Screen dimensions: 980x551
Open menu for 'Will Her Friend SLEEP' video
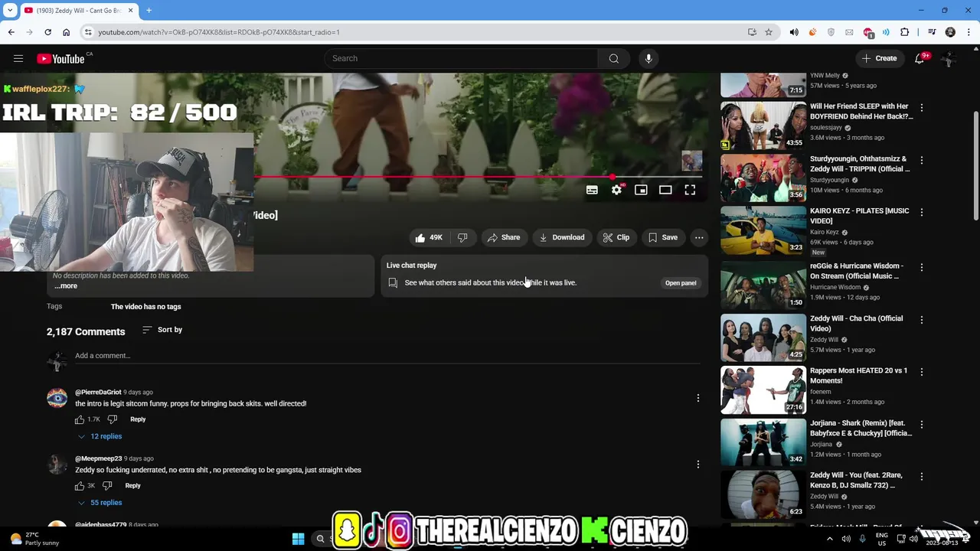pos(922,108)
